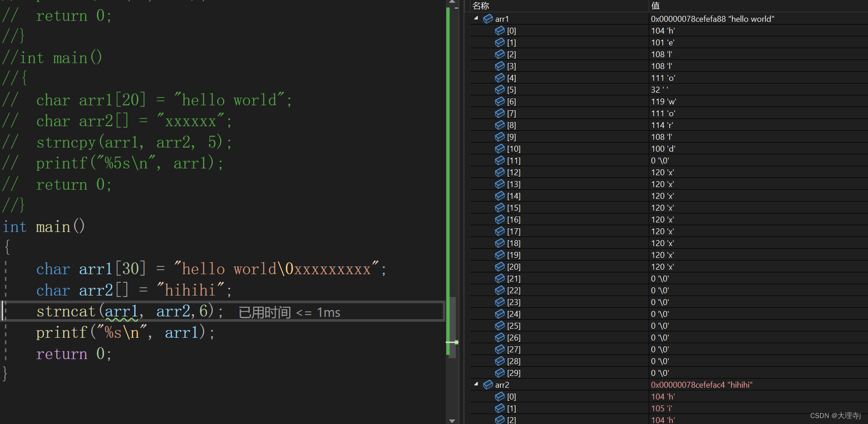Select arr1 row label [26]
This screenshot has width=868, height=424.
514,337
